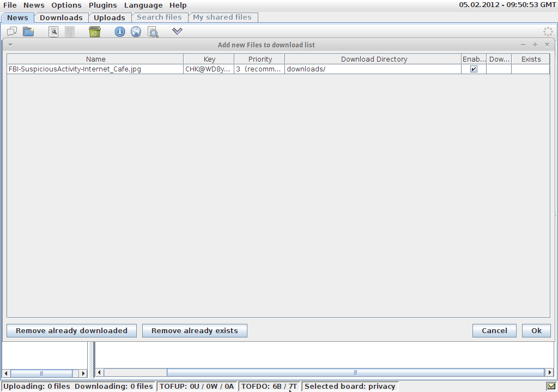This screenshot has width=558, height=392.
Task: Switch to the Uploads tab
Action: [110, 17]
